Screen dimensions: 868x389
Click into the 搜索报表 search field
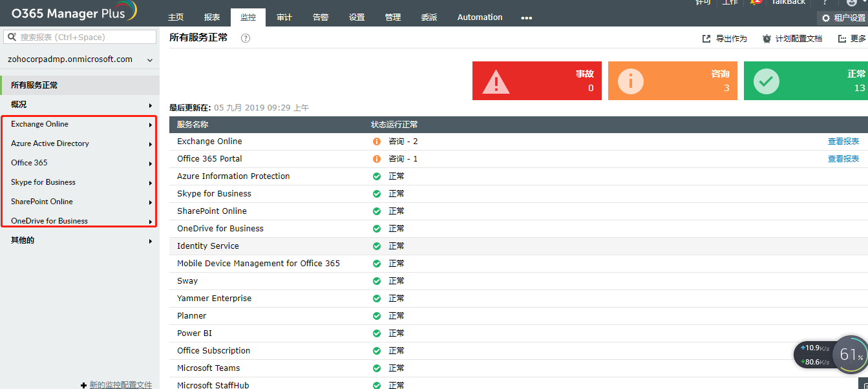80,37
